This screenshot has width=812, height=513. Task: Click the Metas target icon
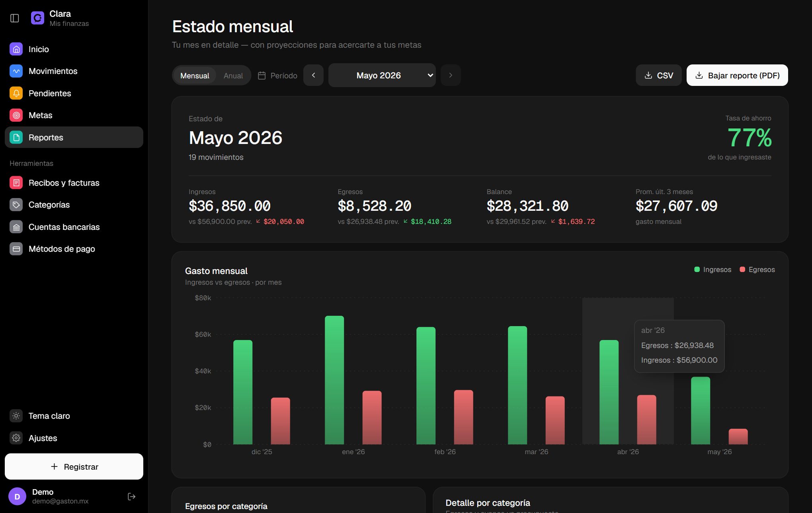(16, 115)
